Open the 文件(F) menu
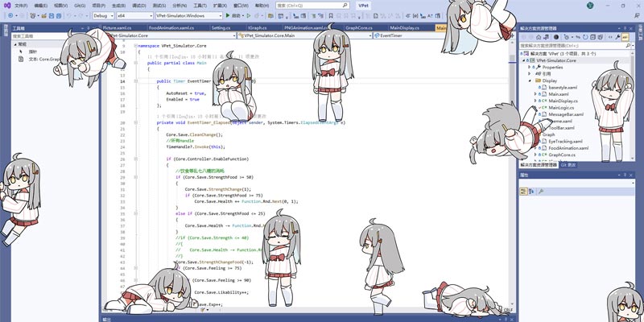This screenshot has height=322, width=644. (x=21, y=6)
